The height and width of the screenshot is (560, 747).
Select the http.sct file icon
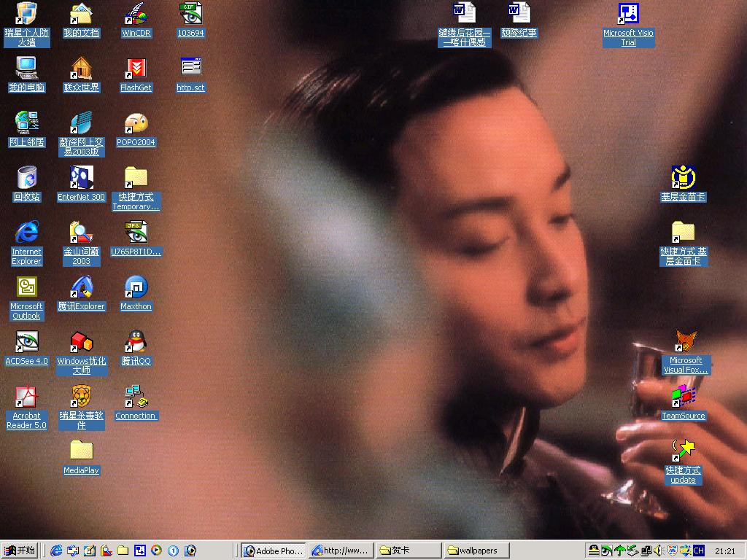click(x=190, y=74)
